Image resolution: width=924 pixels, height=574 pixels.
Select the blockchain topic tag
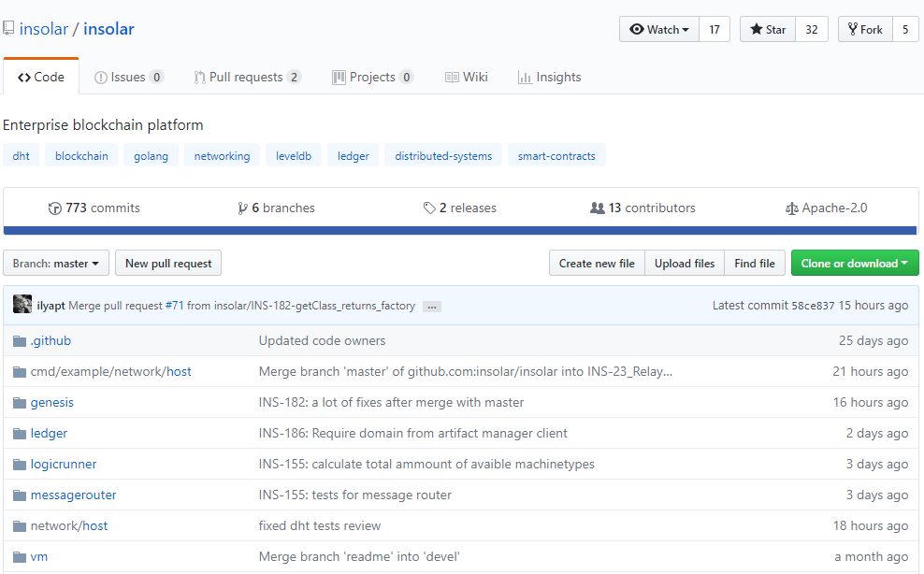pos(81,155)
